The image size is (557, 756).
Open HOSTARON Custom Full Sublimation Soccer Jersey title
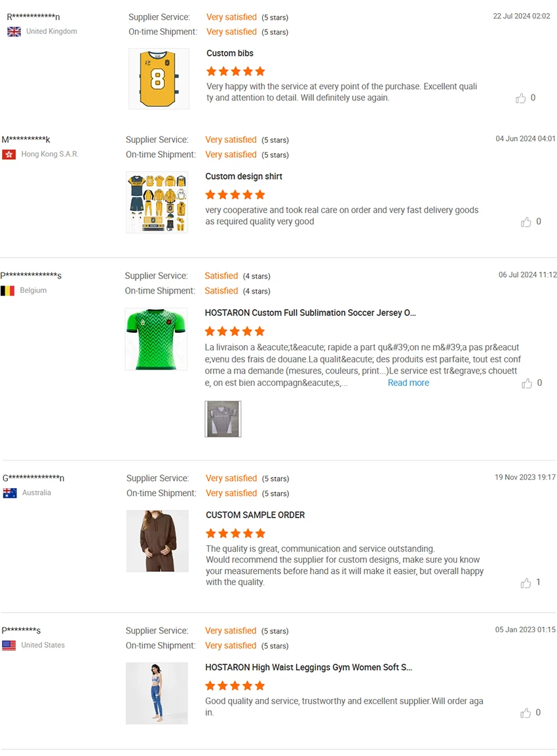point(310,313)
